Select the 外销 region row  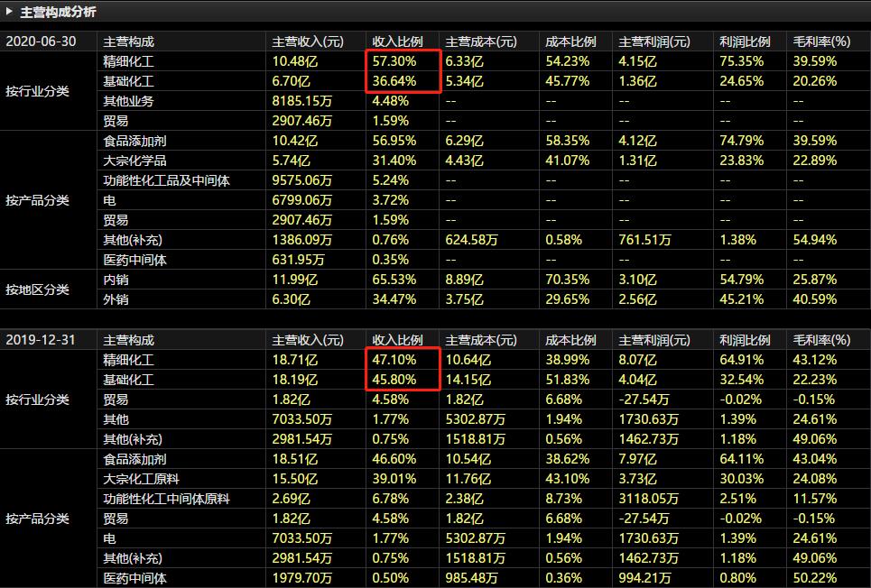(483, 299)
